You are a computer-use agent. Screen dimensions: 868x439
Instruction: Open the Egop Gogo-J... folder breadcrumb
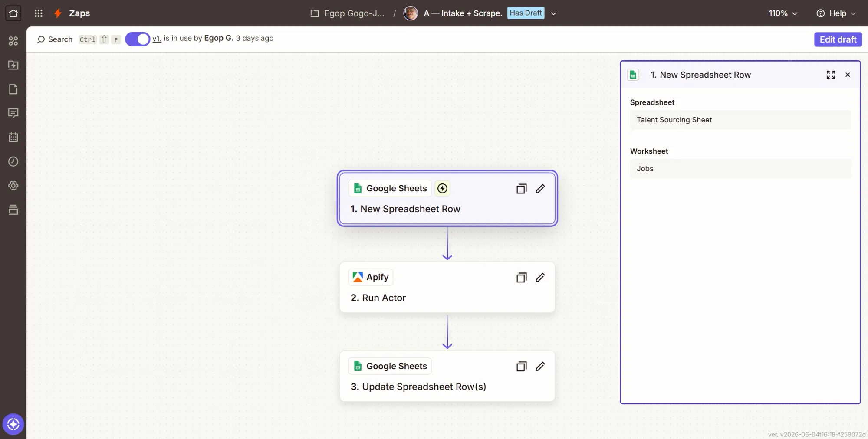point(348,13)
